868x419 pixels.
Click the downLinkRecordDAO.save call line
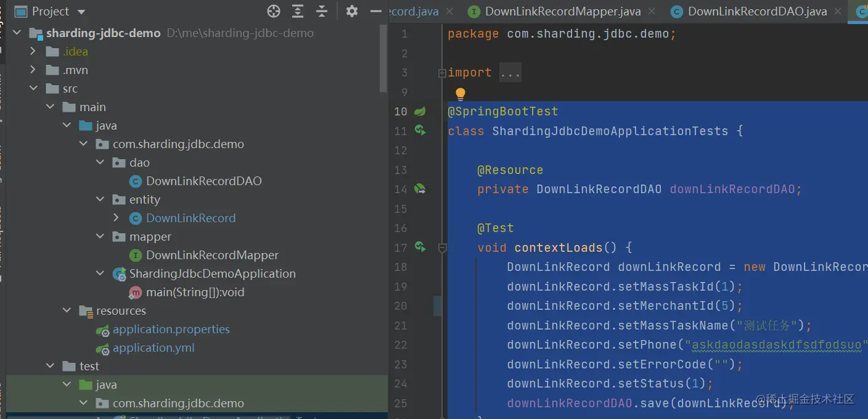coord(651,403)
